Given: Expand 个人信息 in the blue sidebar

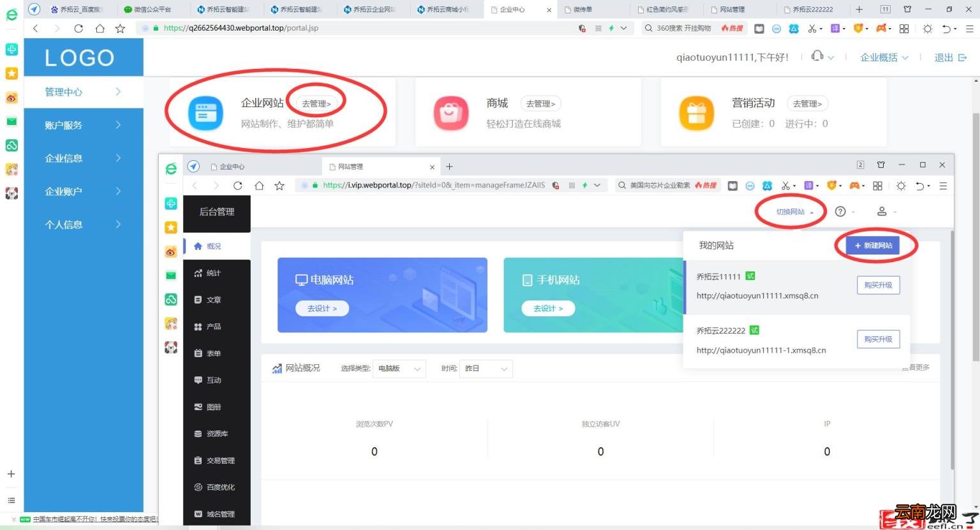Looking at the screenshot, I should (x=84, y=225).
